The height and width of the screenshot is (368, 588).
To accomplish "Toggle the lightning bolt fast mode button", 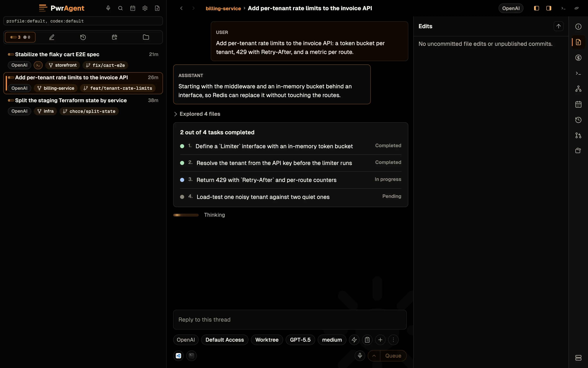I will tap(354, 340).
